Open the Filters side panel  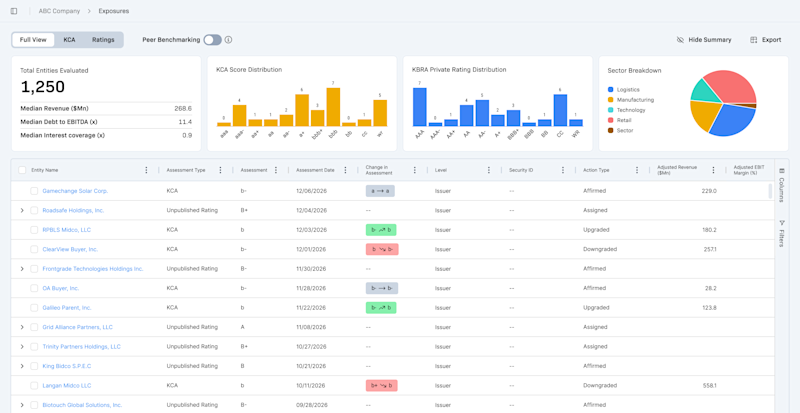click(x=782, y=233)
